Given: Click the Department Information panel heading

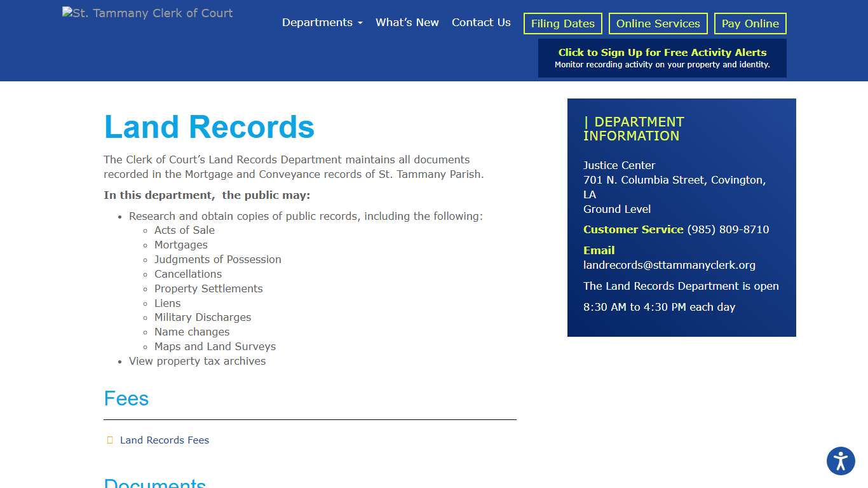Looking at the screenshot, I should (x=634, y=128).
